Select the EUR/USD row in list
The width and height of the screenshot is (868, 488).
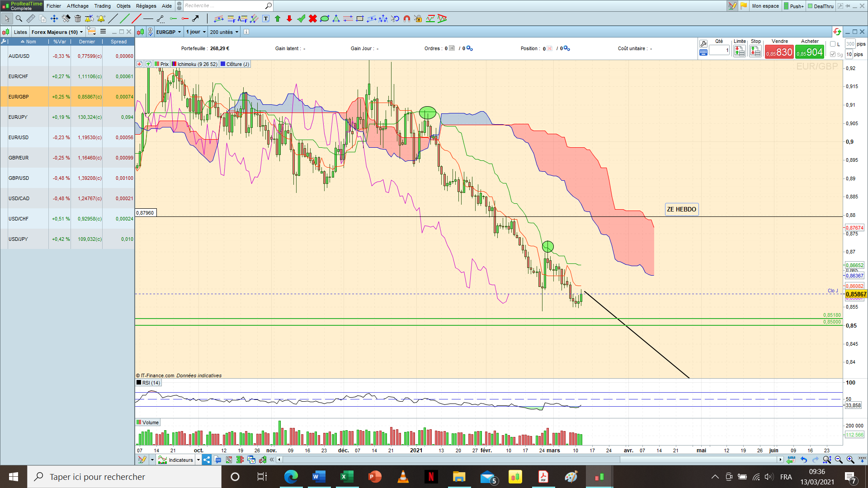[x=67, y=137]
